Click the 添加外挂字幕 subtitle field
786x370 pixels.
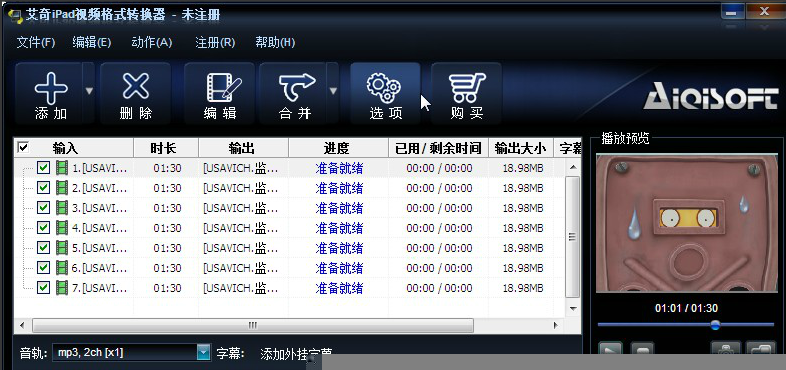(296, 354)
